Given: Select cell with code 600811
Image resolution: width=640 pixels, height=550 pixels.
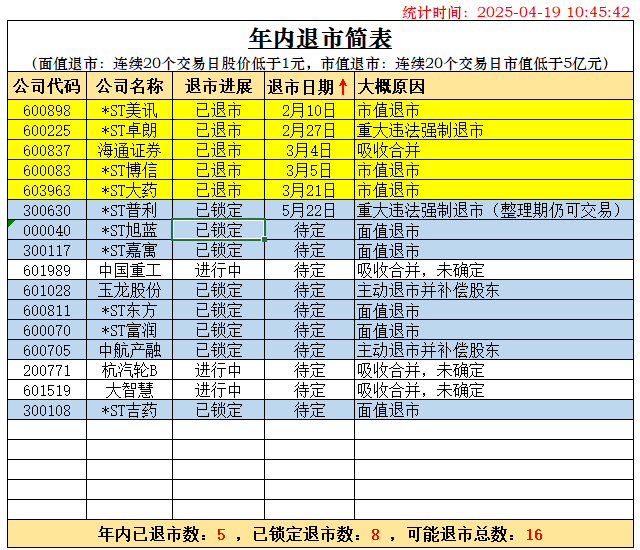Looking at the screenshot, I should point(47,310).
